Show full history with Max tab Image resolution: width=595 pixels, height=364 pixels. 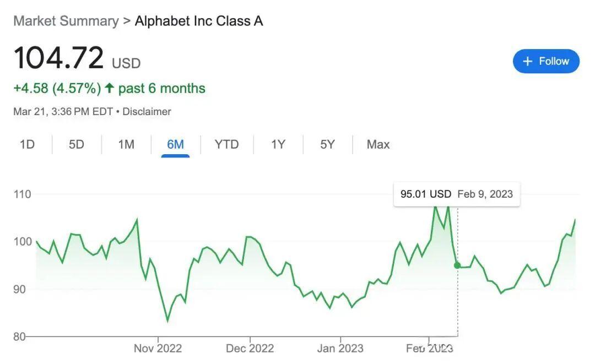378,144
